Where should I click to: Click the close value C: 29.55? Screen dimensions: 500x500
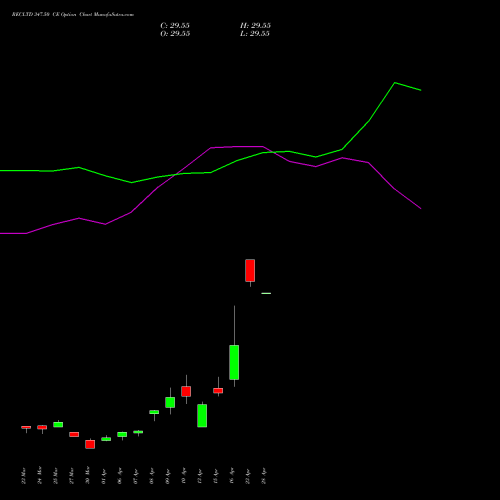pyautogui.click(x=175, y=26)
